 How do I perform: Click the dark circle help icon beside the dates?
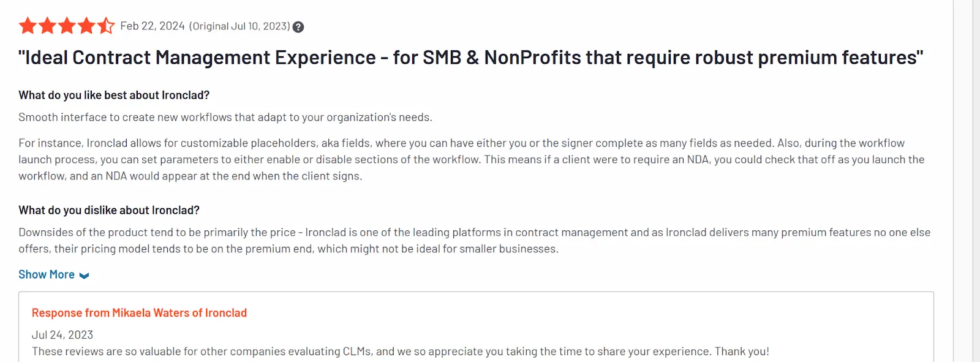[x=298, y=26]
